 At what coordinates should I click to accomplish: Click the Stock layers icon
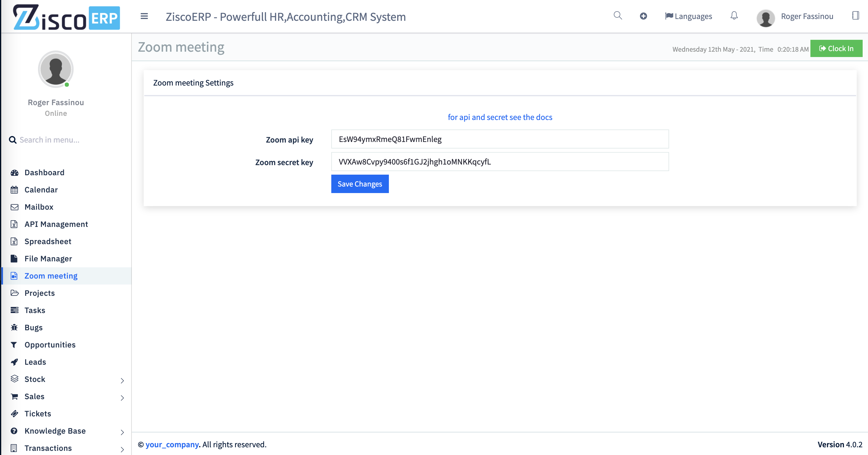pyautogui.click(x=14, y=379)
